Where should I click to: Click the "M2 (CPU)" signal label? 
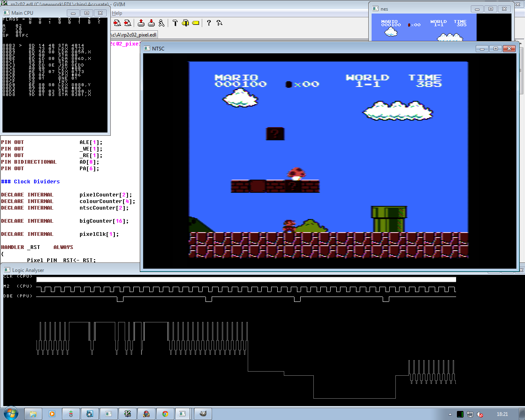pos(18,286)
